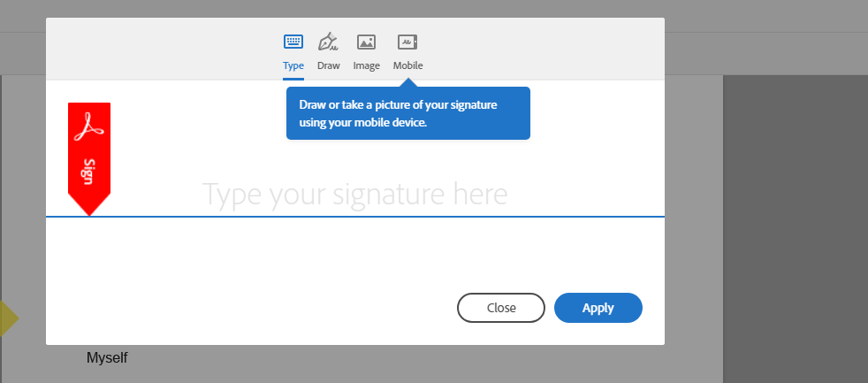Click dark gray panel right of dialog
This screenshot has width=868, height=383.
(x=794, y=221)
